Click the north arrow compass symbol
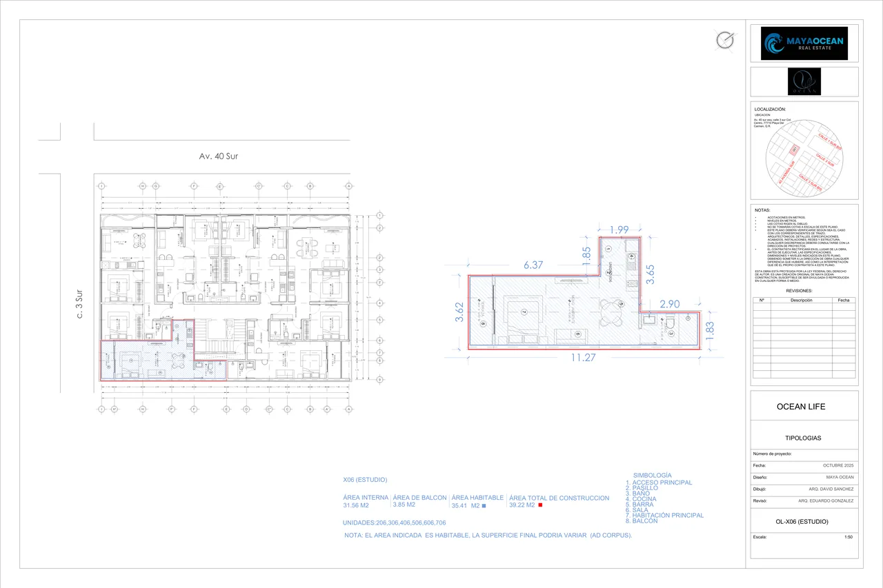 pyautogui.click(x=724, y=40)
